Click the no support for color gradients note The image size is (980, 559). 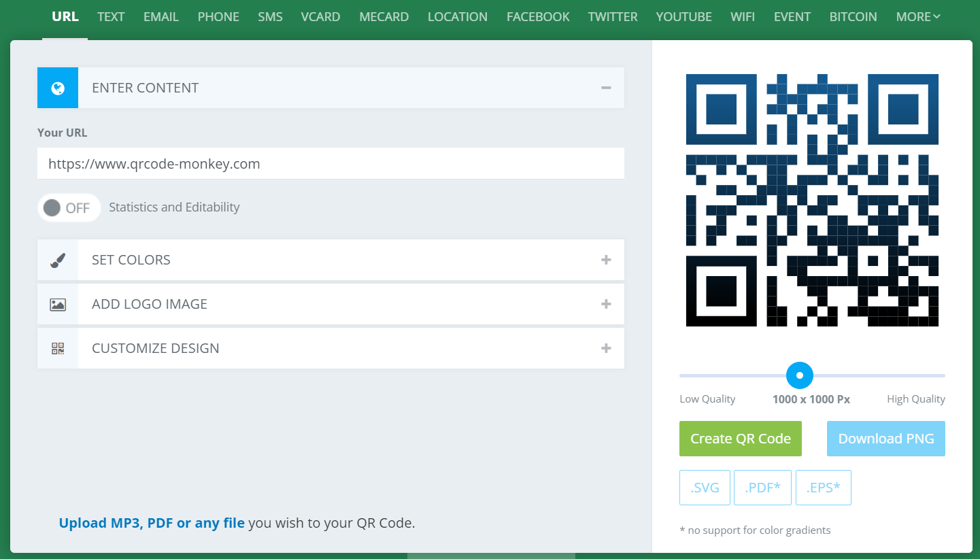755,530
